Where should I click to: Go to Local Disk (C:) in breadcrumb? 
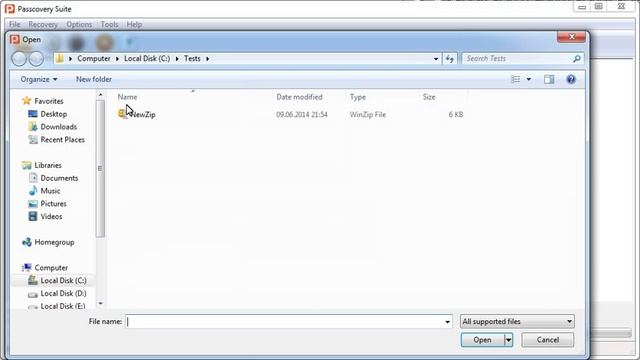tap(147, 59)
